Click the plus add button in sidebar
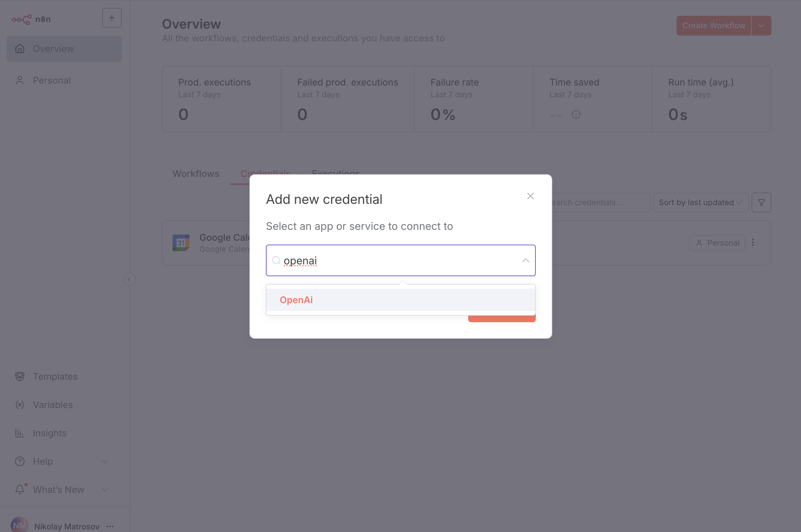Image resolution: width=801 pixels, height=532 pixels. click(x=112, y=18)
